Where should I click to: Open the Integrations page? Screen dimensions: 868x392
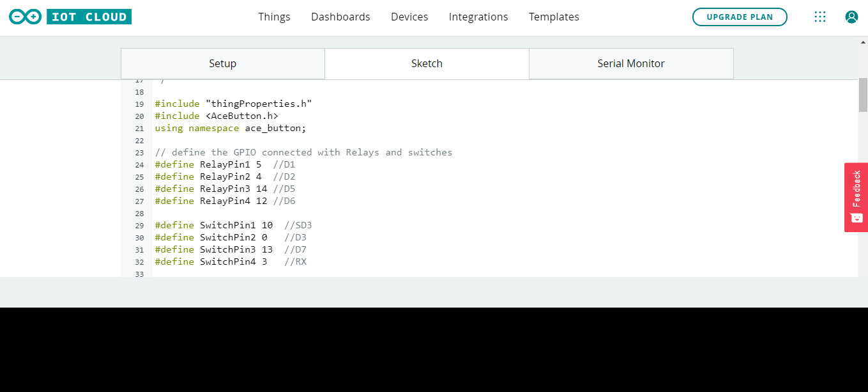coord(478,17)
